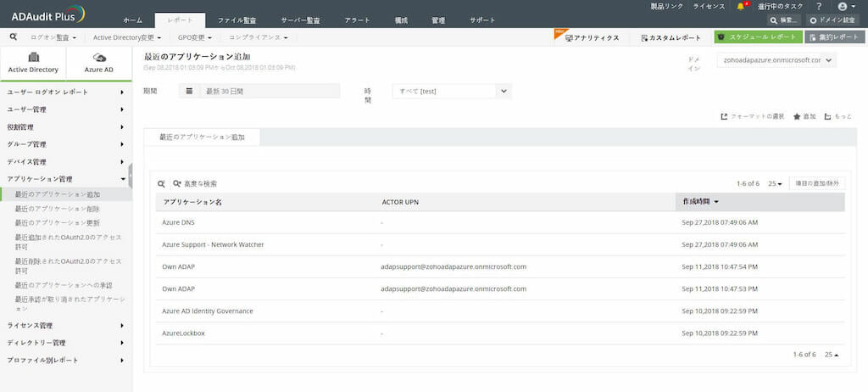This screenshot has width=868, height=392.
Task: Click フォーマットの選択 export icon
Action: 753,116
